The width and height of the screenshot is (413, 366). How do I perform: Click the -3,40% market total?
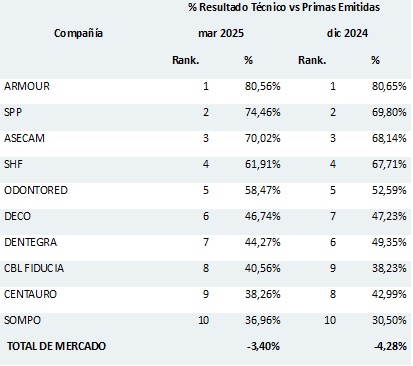pos(263,346)
